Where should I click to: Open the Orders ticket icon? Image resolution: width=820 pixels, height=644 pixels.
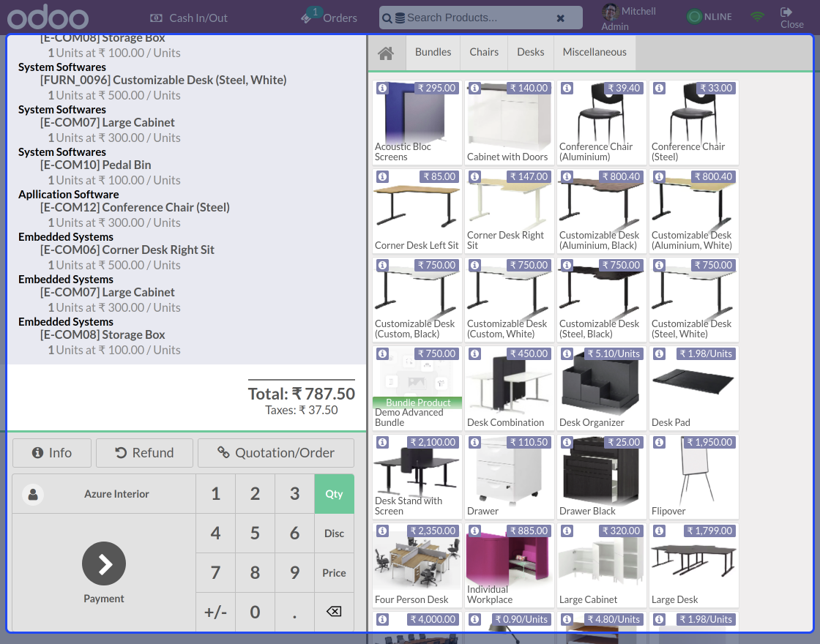(307, 18)
